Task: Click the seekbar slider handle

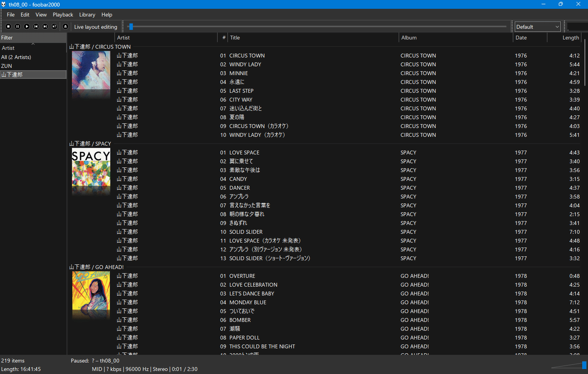Action: [x=130, y=26]
